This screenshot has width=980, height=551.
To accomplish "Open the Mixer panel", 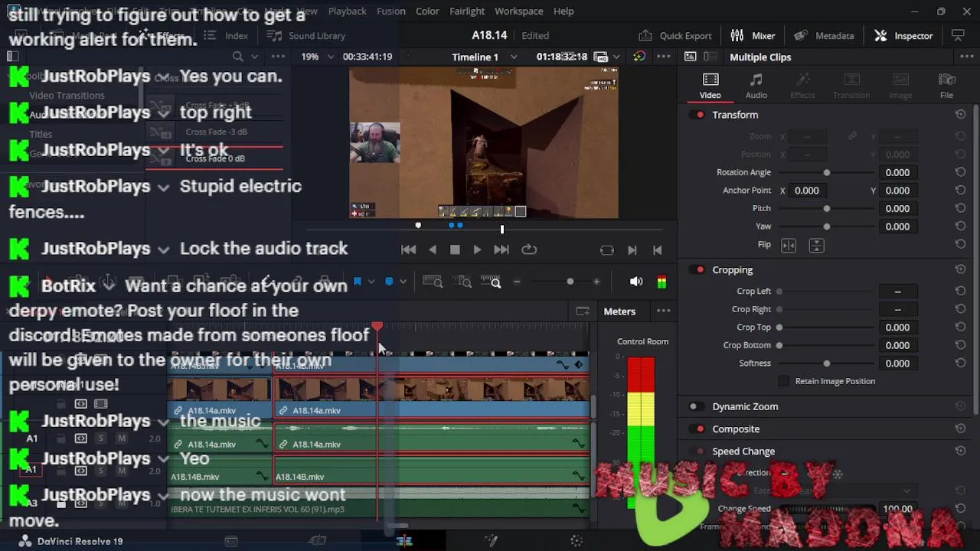I will tap(753, 35).
